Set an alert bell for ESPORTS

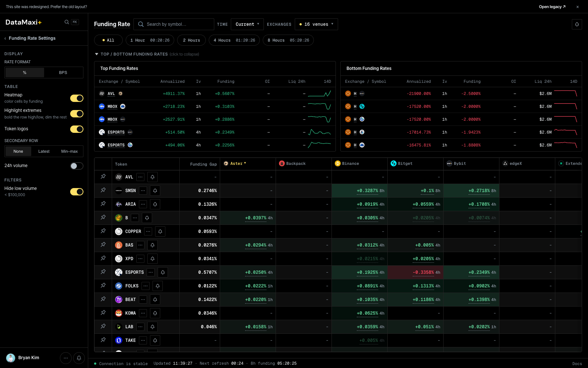(x=163, y=272)
